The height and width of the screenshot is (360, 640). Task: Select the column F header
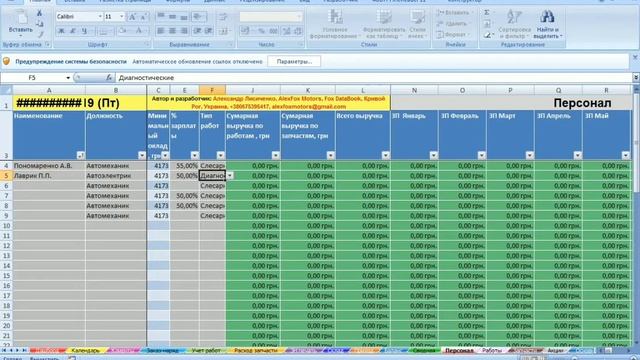pos(212,90)
